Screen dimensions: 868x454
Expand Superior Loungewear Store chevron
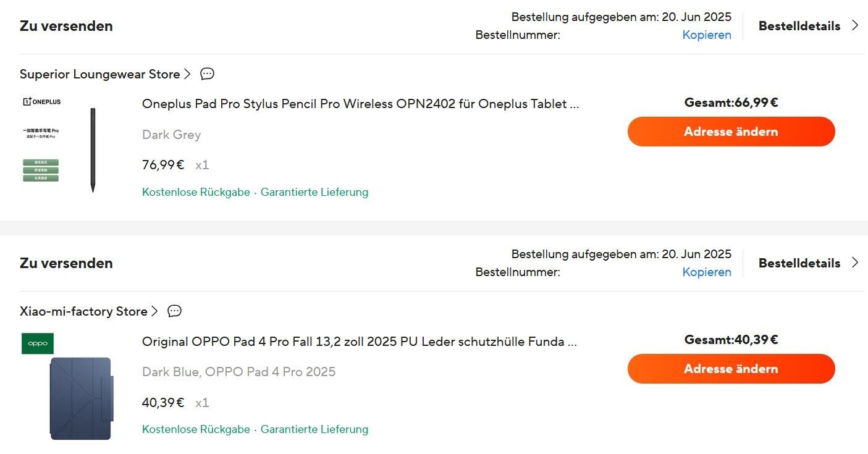187,74
